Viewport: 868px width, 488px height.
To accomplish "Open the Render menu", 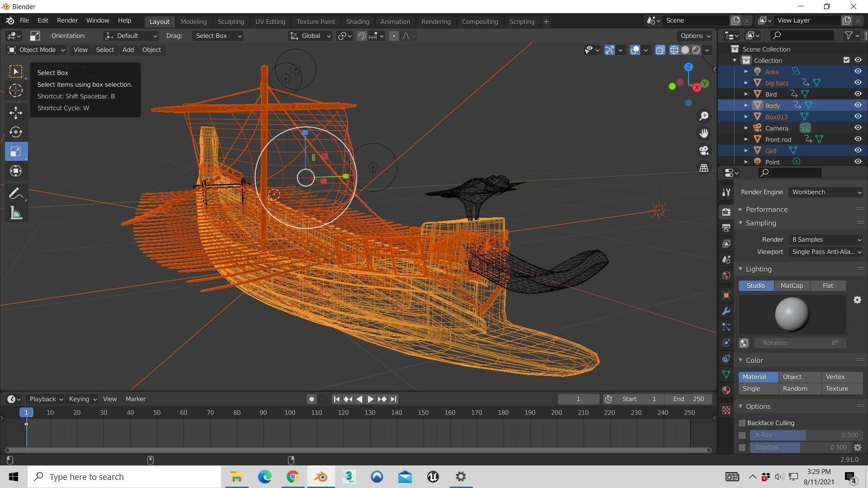I will (x=67, y=21).
